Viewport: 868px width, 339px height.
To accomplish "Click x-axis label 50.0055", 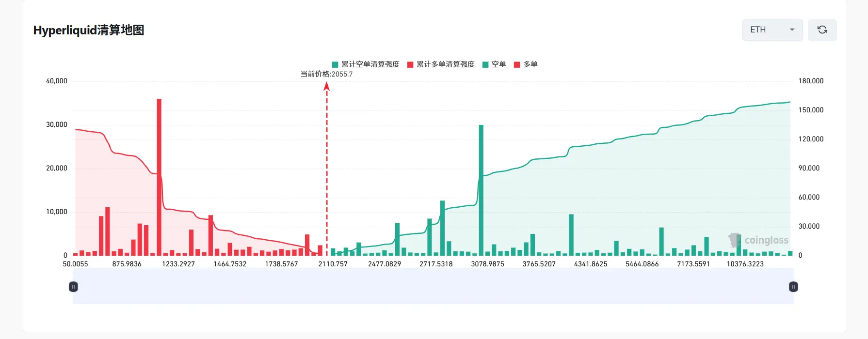I will (x=75, y=264).
